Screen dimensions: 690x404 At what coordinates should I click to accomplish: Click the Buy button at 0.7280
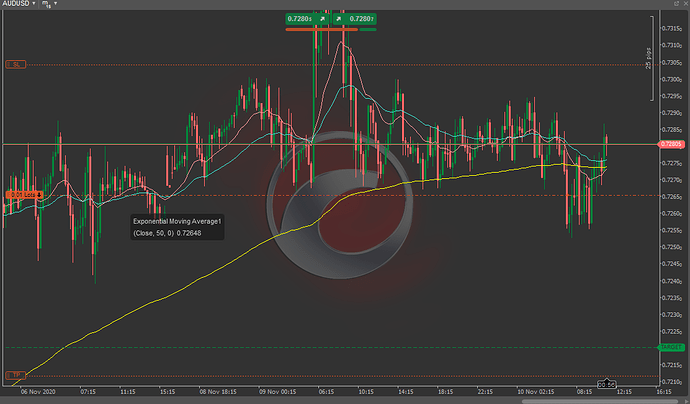click(363, 18)
